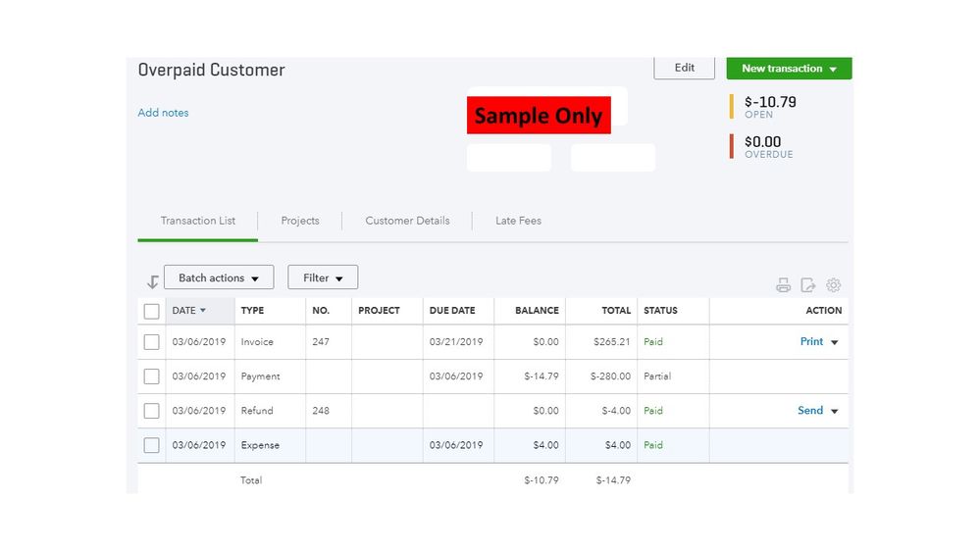The height and width of the screenshot is (551, 980).
Task: Open table settings gear icon
Action: tap(833, 285)
